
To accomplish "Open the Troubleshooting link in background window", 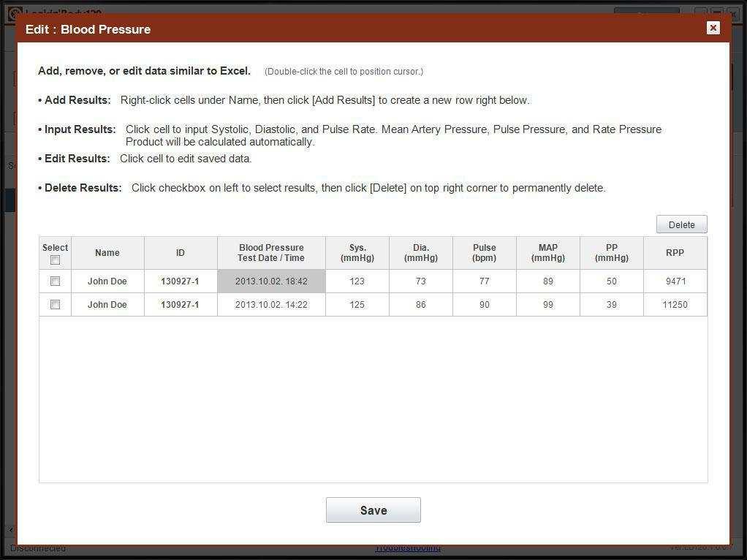I will (407, 549).
